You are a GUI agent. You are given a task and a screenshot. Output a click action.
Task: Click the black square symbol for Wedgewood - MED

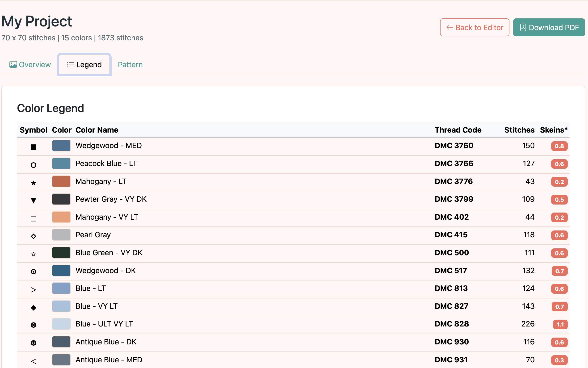34,146
